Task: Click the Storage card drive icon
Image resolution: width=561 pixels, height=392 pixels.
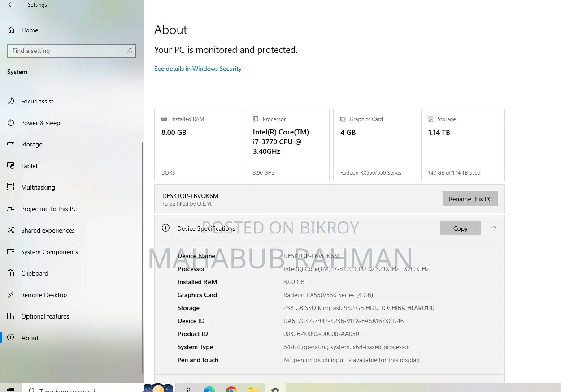Action: [431, 119]
